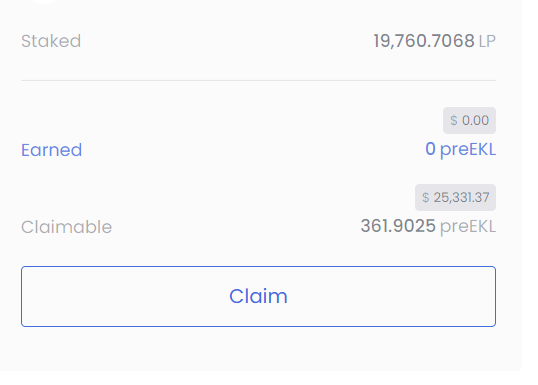Click the 25,331.37 number inside the gray badge
The image size is (538, 385).
[461, 197]
